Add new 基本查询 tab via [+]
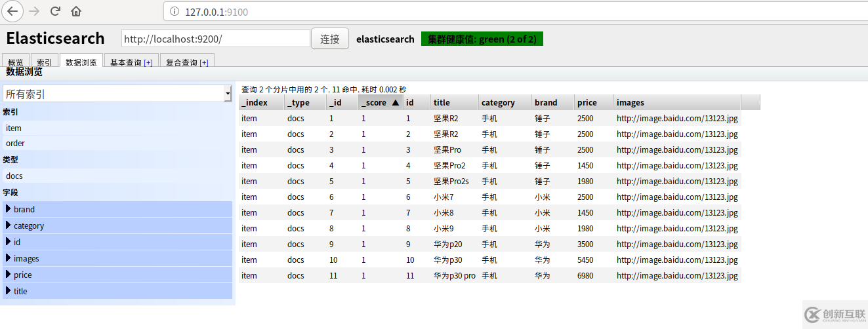The width and height of the screenshot is (868, 329). [x=148, y=62]
